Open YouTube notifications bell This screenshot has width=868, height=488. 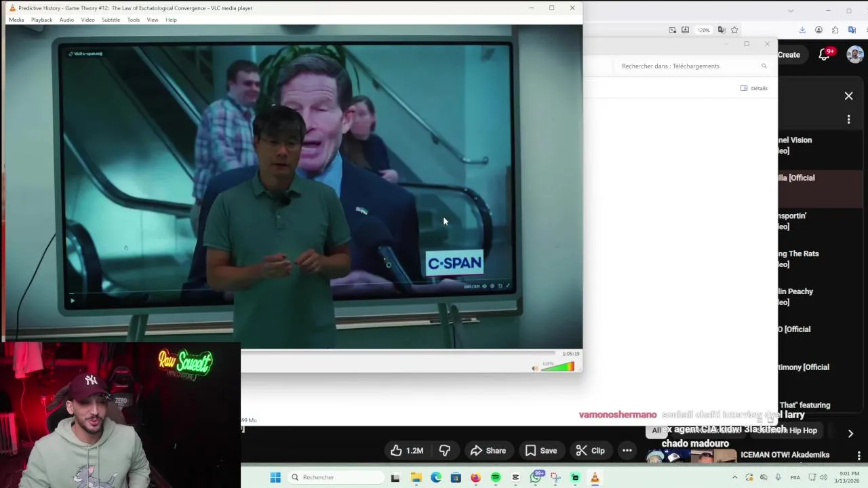tap(825, 55)
